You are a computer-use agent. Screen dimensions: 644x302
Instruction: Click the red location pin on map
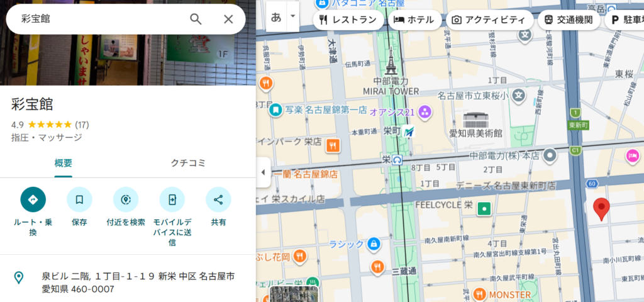[601, 208]
